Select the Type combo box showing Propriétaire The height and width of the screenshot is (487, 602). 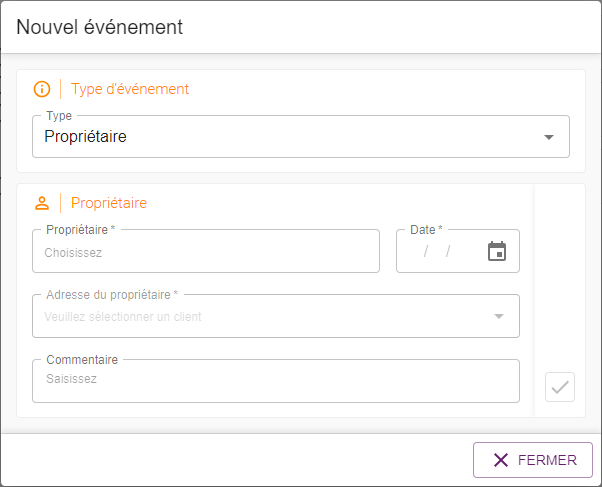[301, 136]
